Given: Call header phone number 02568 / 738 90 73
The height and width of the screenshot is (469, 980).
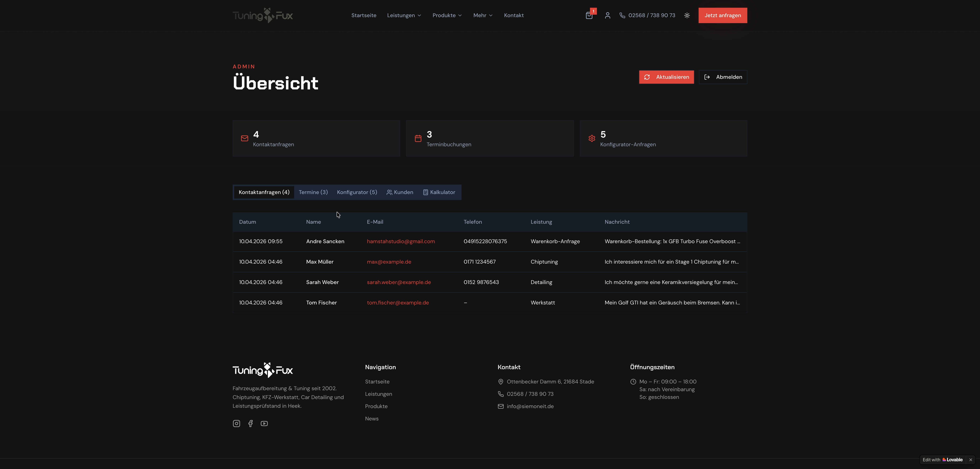Looking at the screenshot, I should [647, 16].
